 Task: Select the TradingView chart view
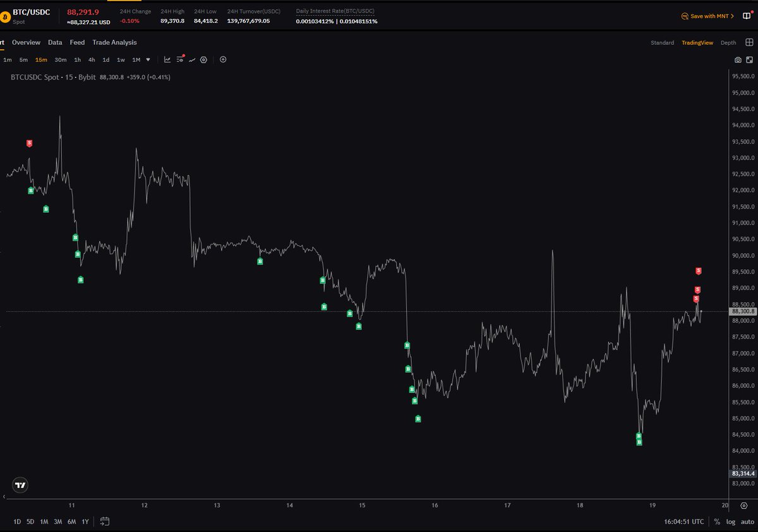click(697, 43)
